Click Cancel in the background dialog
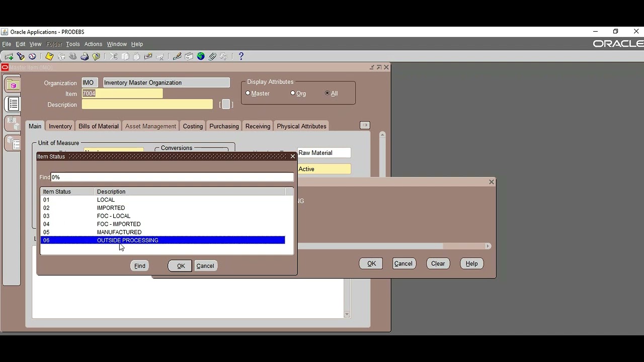The width and height of the screenshot is (644, 362). pos(404,263)
